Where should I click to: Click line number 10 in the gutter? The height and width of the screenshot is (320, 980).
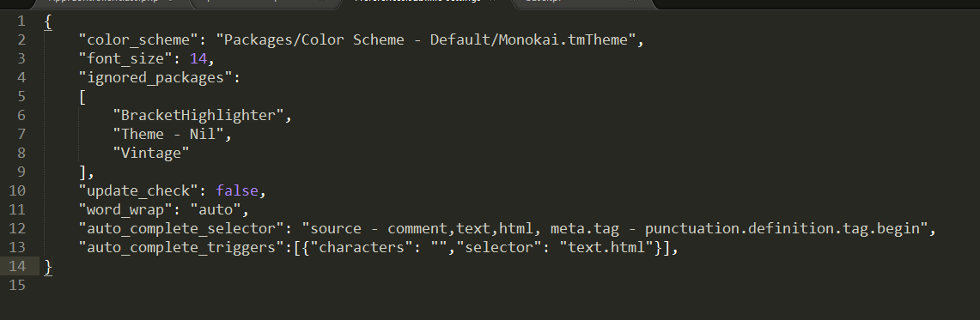pyautogui.click(x=17, y=190)
